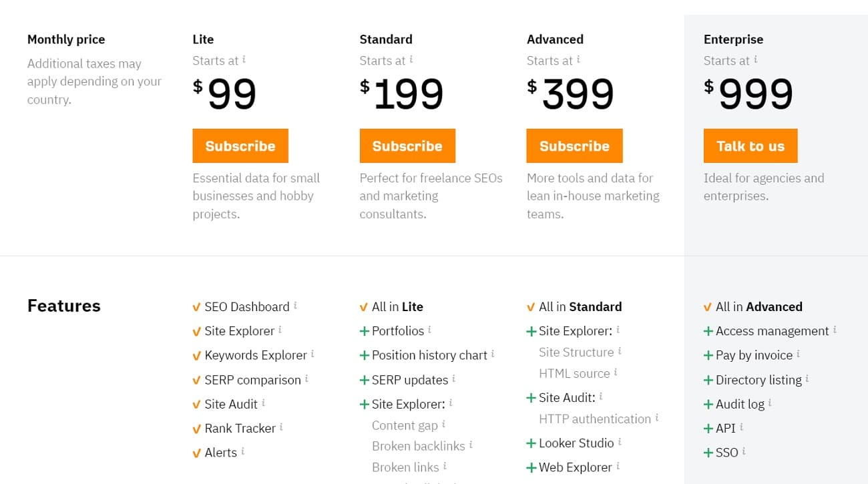The width and height of the screenshot is (868, 484).
Task: Click Talk to us for Enterprise
Action: 750,146
